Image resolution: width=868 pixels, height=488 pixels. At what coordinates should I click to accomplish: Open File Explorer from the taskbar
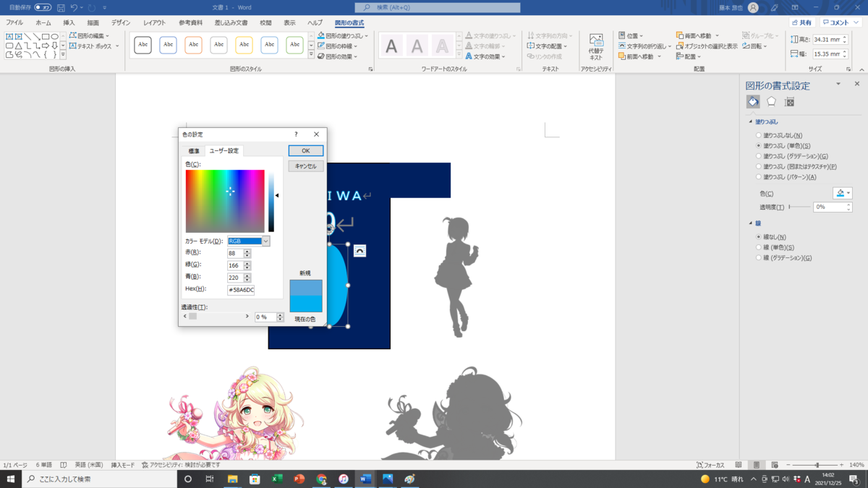(x=233, y=479)
